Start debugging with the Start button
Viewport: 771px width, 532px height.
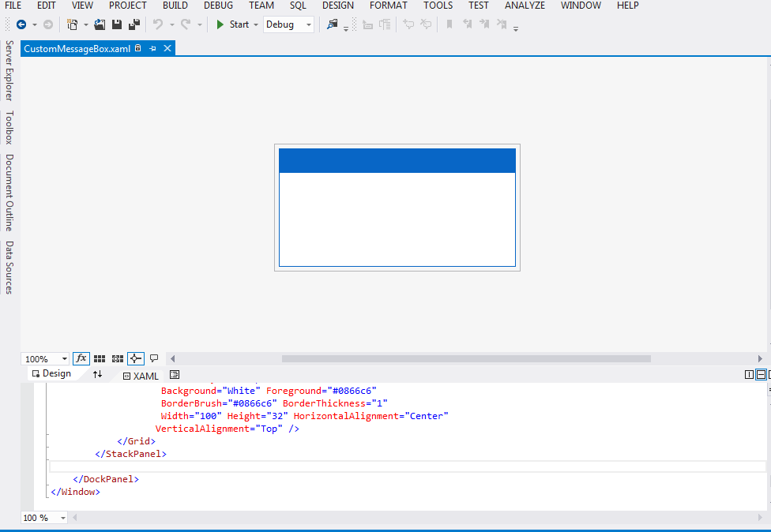pos(235,24)
